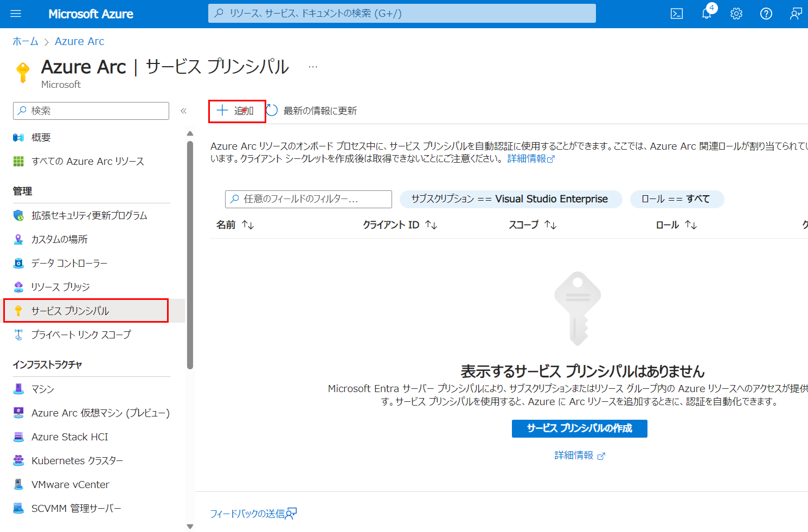Open the portal hamburger menu

[16, 14]
